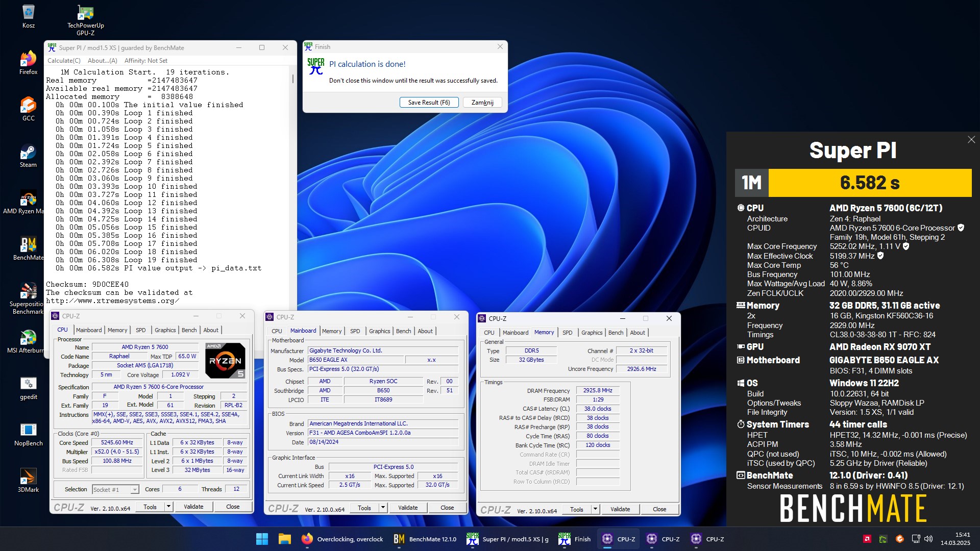
Task: Switch to Super PI mod1.5 taskbar item
Action: click(x=507, y=539)
